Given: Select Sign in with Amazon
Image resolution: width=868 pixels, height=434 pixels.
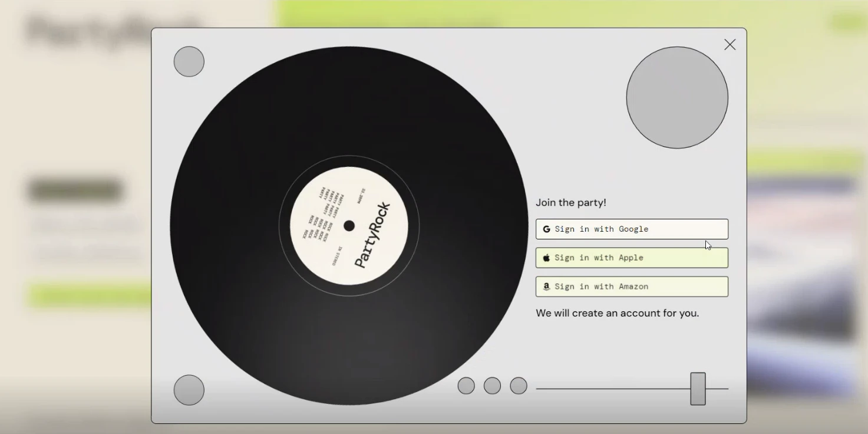Looking at the screenshot, I should pos(632,287).
